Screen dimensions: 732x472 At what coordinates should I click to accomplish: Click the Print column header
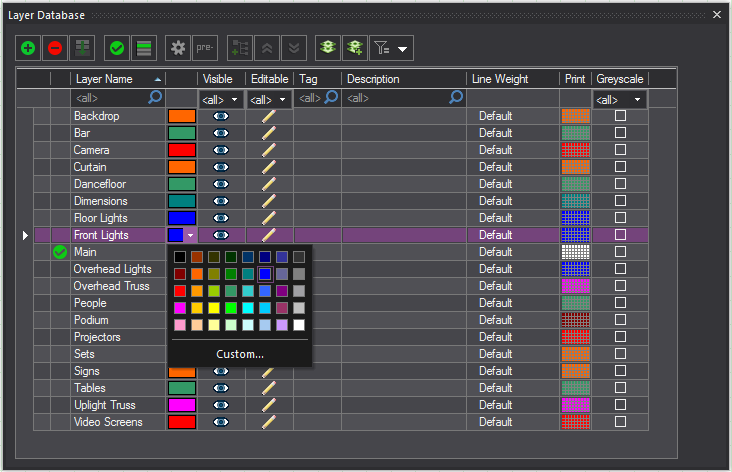coord(575,79)
